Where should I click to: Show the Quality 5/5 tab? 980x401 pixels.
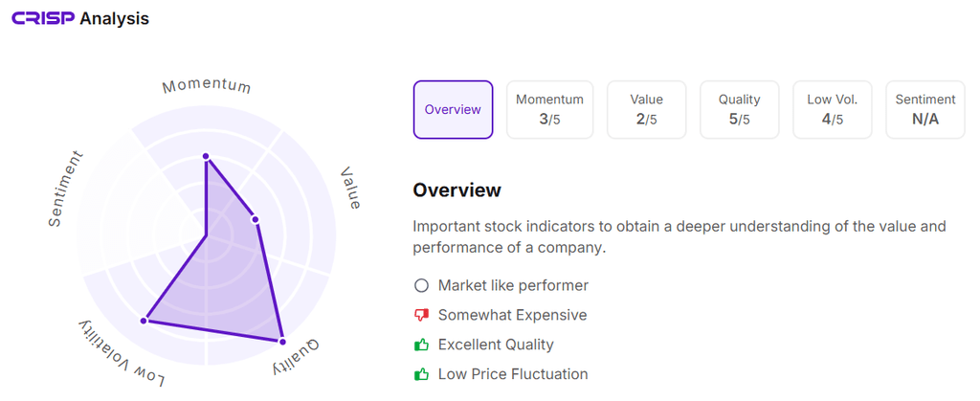click(x=740, y=109)
